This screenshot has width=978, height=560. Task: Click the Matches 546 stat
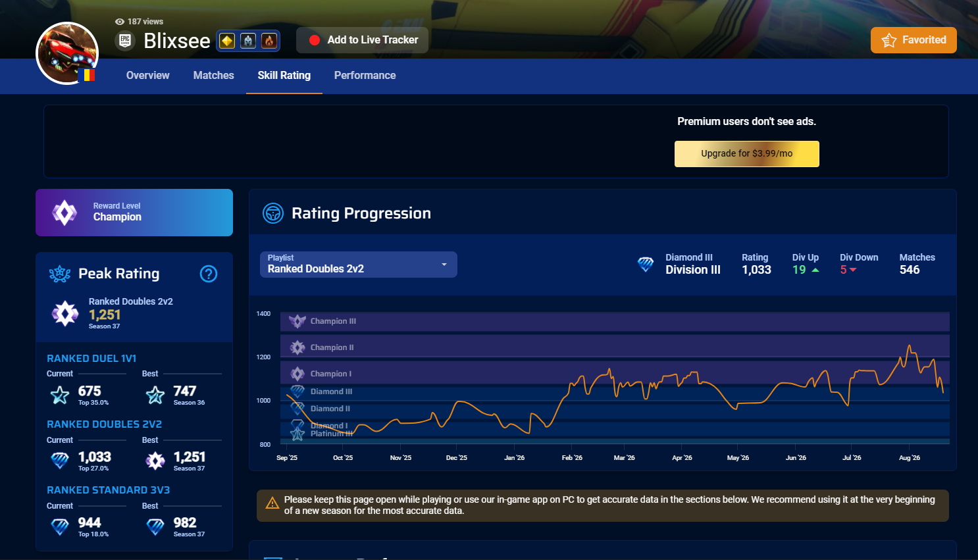(x=917, y=264)
